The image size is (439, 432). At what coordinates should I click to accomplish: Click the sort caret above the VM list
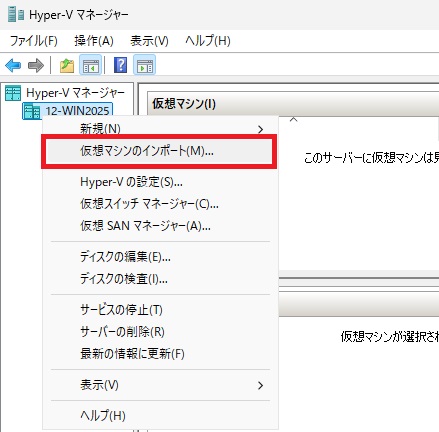(293, 119)
